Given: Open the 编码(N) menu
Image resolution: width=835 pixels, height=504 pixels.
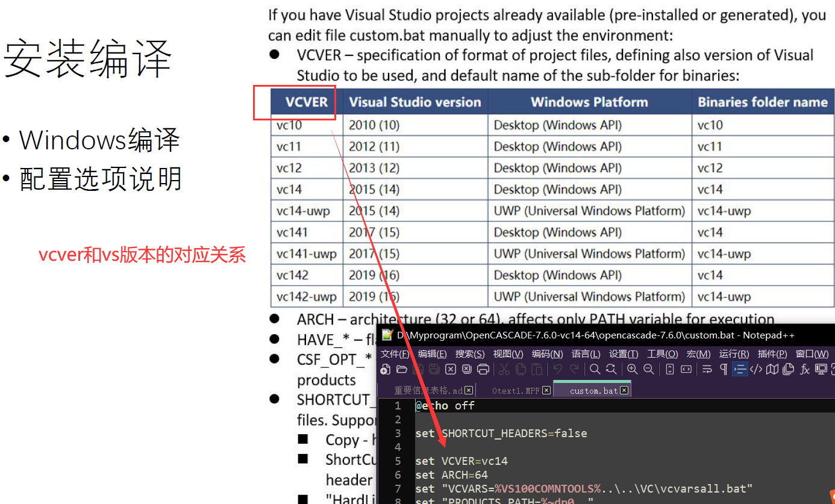Looking at the screenshot, I should 547,354.
